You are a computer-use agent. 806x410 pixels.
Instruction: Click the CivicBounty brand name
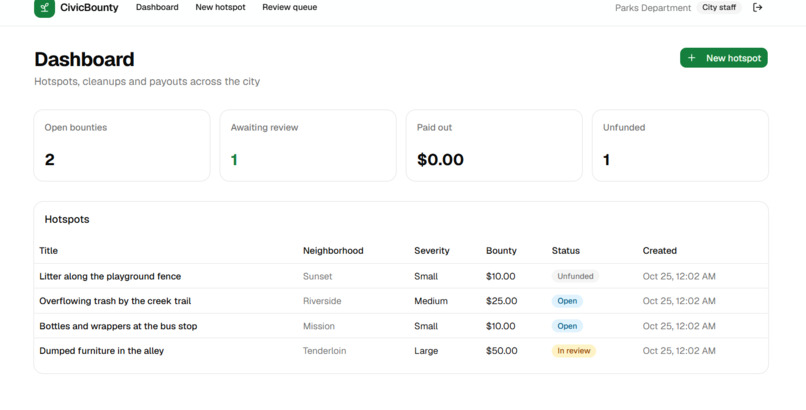click(89, 8)
